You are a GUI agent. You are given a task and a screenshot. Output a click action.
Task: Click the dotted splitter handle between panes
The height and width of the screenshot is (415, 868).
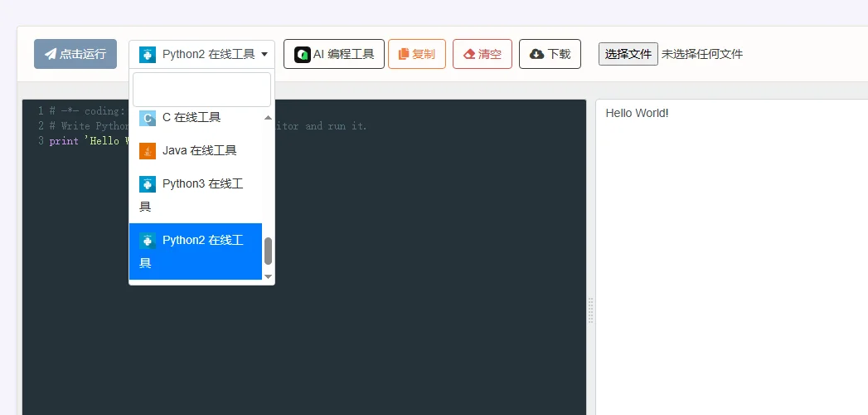[590, 310]
